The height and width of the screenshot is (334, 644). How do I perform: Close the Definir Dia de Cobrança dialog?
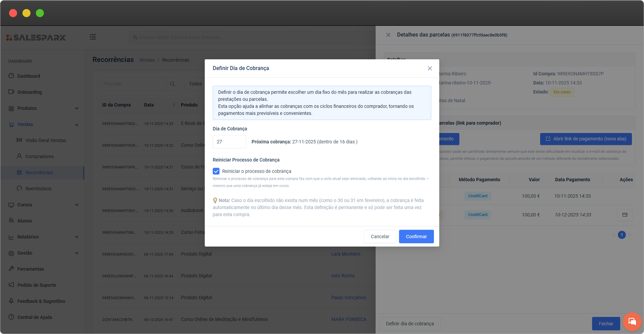click(x=429, y=68)
